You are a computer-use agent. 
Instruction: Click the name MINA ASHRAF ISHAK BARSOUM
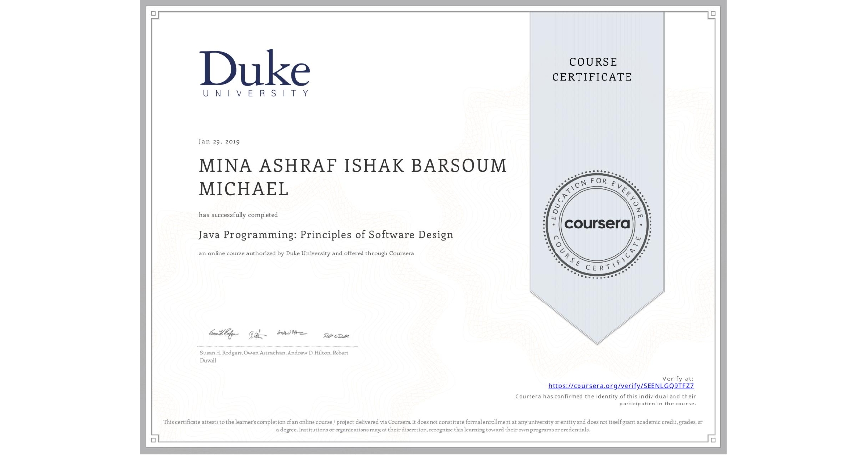click(x=353, y=166)
